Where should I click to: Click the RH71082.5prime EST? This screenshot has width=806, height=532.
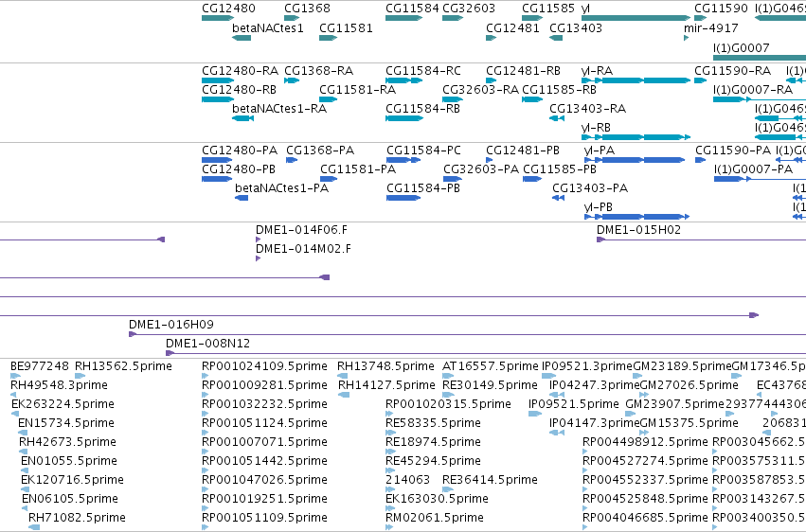[x=34, y=527]
